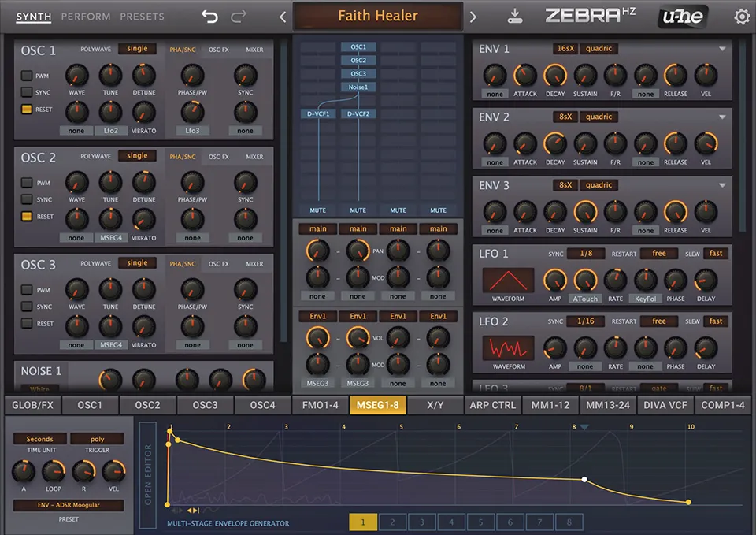756x535 pixels.
Task: Click the LFO 2 random waveform display
Action: pyautogui.click(x=508, y=347)
